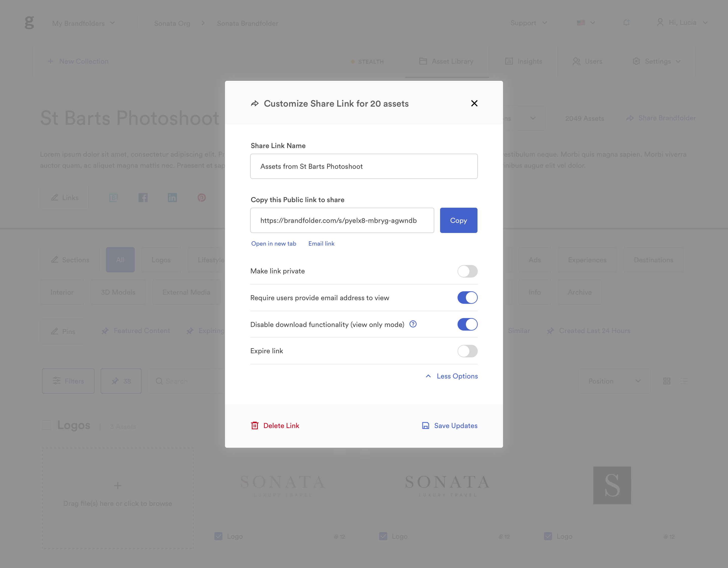728x568 pixels.
Task: Toggle the Expire link switch on
Action: (x=467, y=351)
